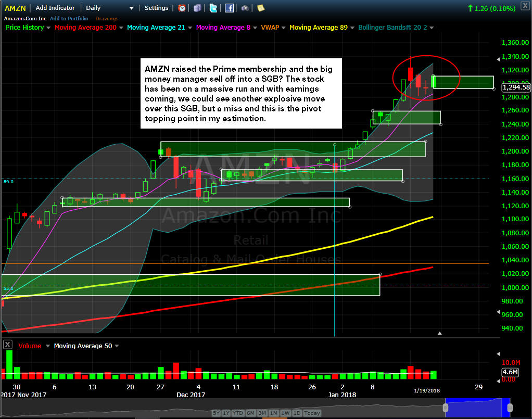Select the 1M range button
The image size is (532, 419).
[273, 413]
